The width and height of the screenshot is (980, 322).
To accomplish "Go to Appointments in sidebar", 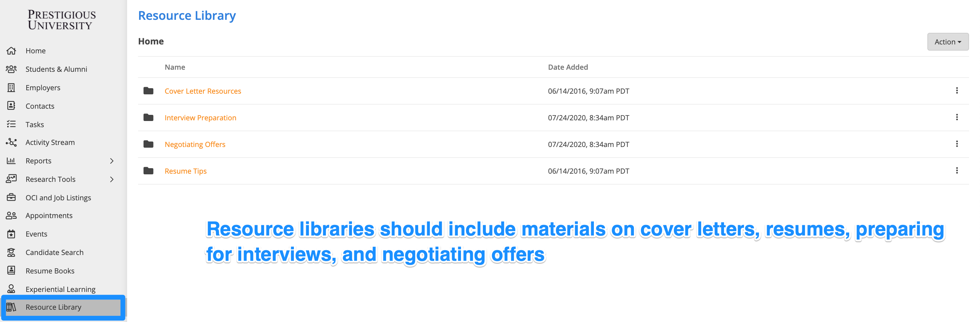I will coord(49,215).
